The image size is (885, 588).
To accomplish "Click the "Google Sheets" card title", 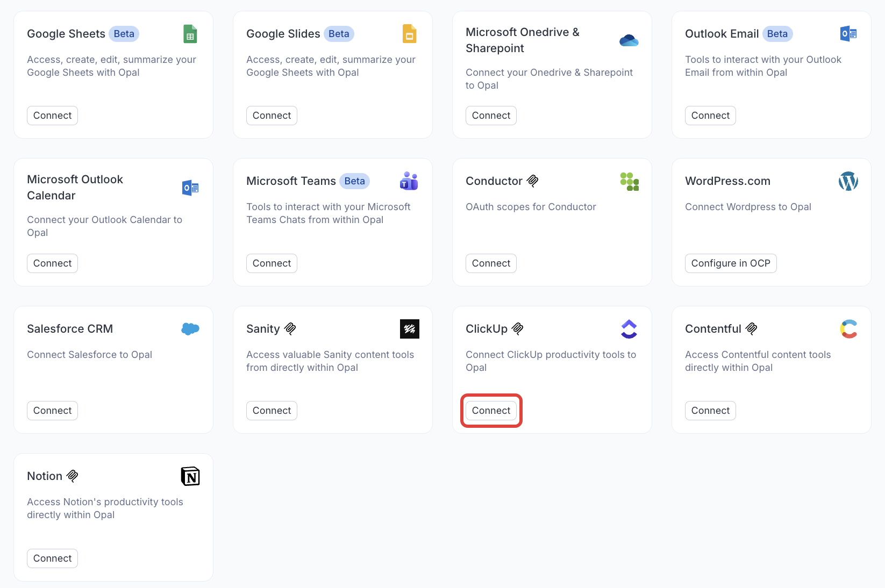I will point(66,34).
